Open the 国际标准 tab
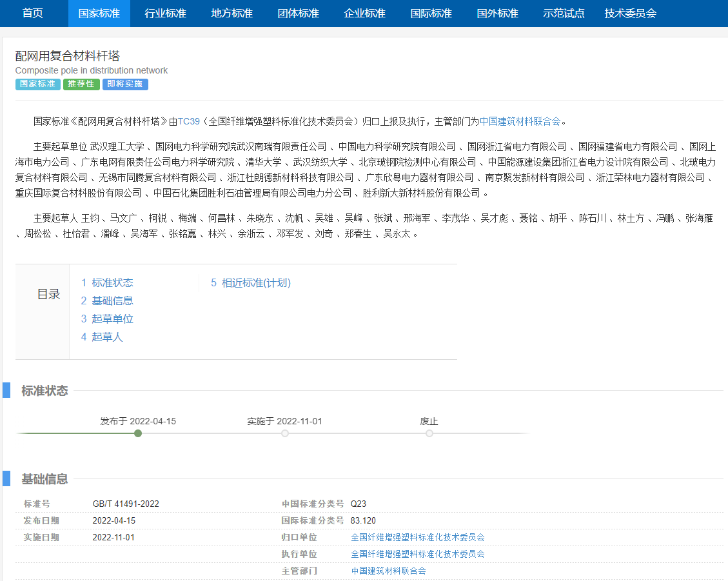The image size is (728, 581). point(431,14)
